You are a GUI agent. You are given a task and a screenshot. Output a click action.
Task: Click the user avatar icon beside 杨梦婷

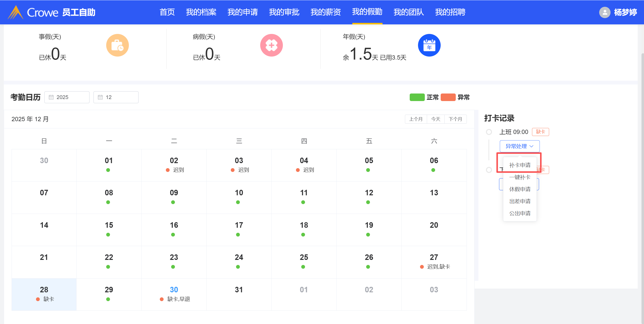[x=605, y=12]
